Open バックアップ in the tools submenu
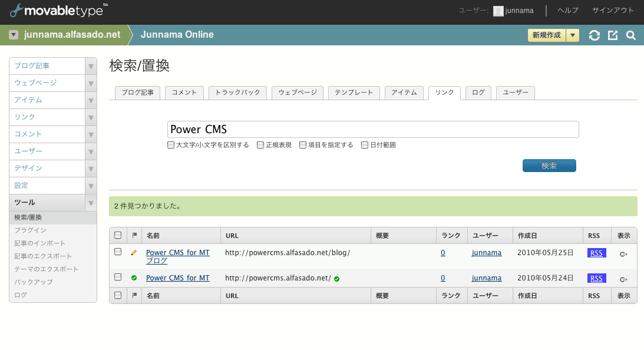 coord(34,282)
